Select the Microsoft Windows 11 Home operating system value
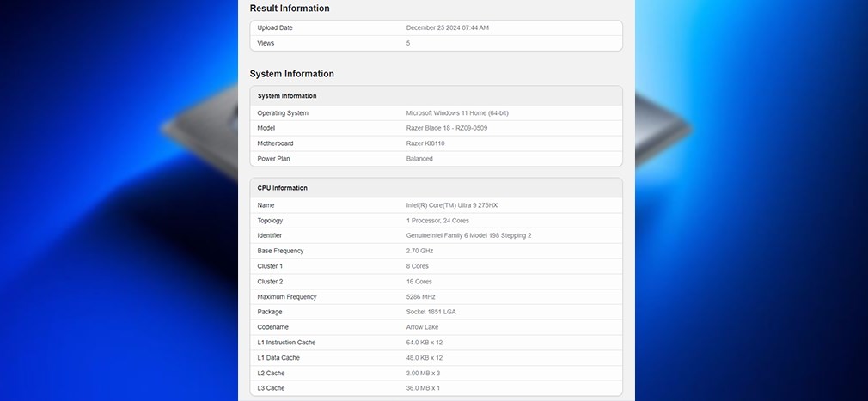The image size is (868, 401). tap(463, 113)
